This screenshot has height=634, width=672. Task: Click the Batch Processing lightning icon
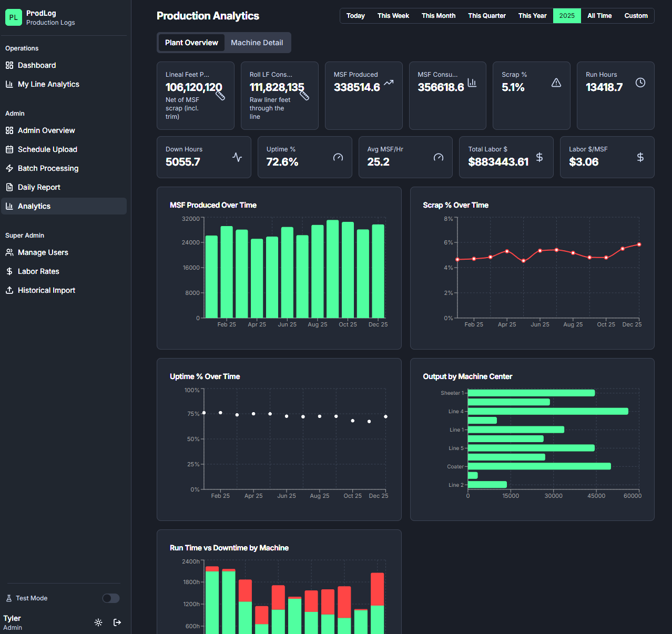point(9,168)
